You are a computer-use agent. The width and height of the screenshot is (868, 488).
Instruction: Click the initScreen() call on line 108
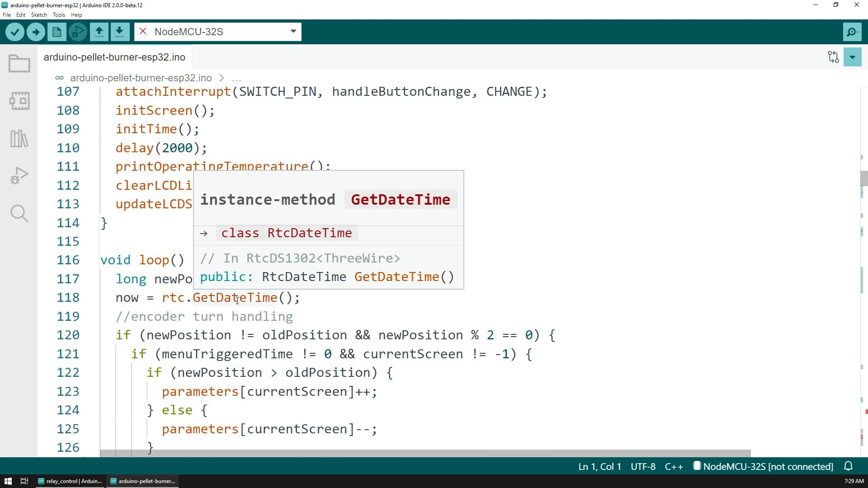tap(165, 111)
